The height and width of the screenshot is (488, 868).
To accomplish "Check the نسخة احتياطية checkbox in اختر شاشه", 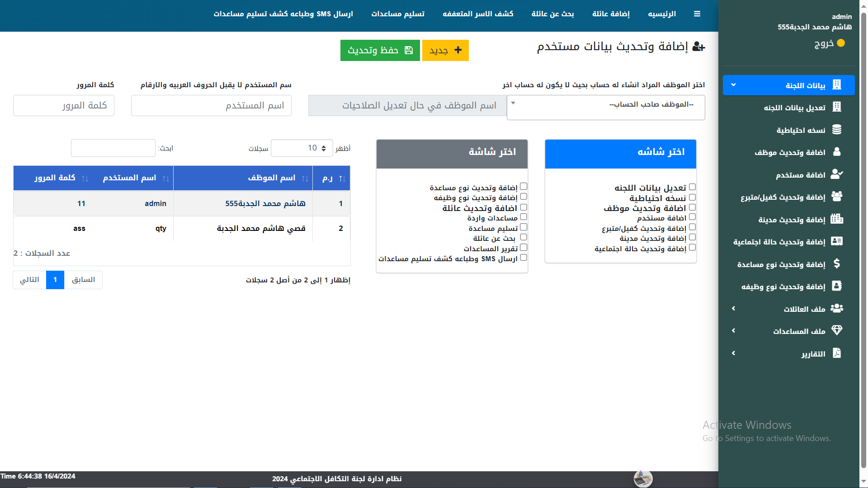I will click(x=692, y=197).
